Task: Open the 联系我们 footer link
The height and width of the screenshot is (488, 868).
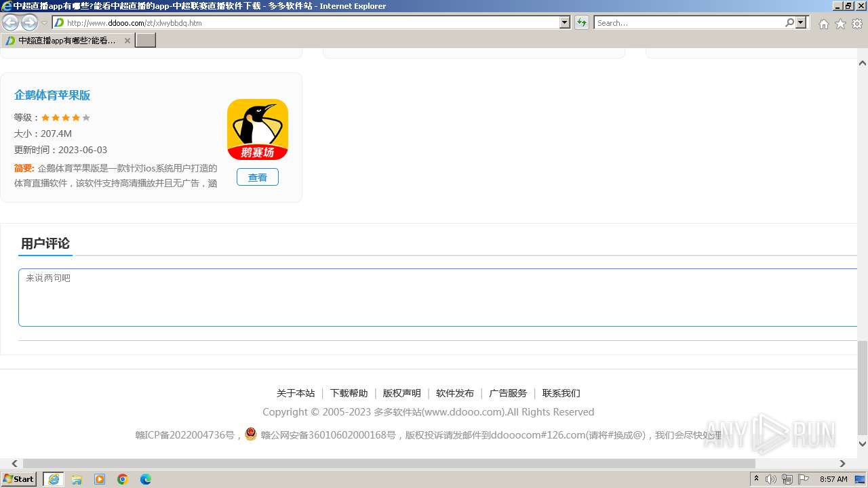Action: [x=561, y=393]
